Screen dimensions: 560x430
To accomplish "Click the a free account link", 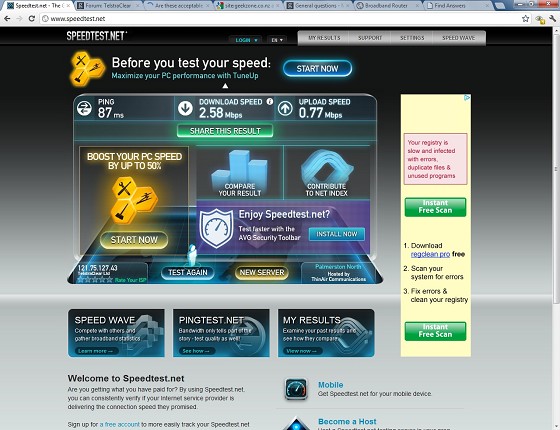I will [x=119, y=424].
